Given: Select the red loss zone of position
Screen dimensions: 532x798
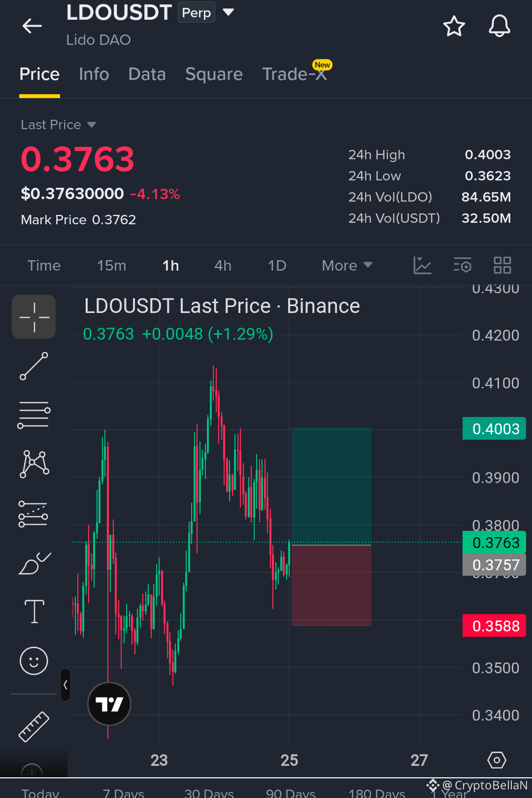Looking at the screenshot, I should [x=331, y=586].
